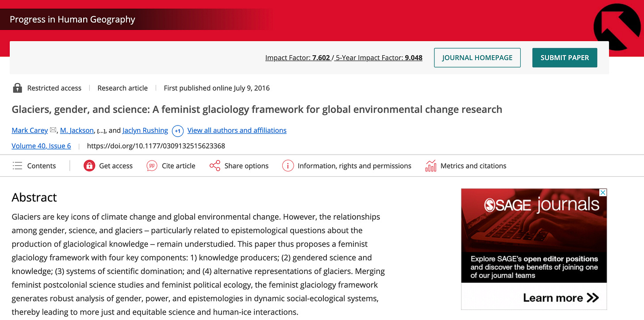
Task: Click the JOURNAL HOMEPAGE button
Action: [477, 58]
